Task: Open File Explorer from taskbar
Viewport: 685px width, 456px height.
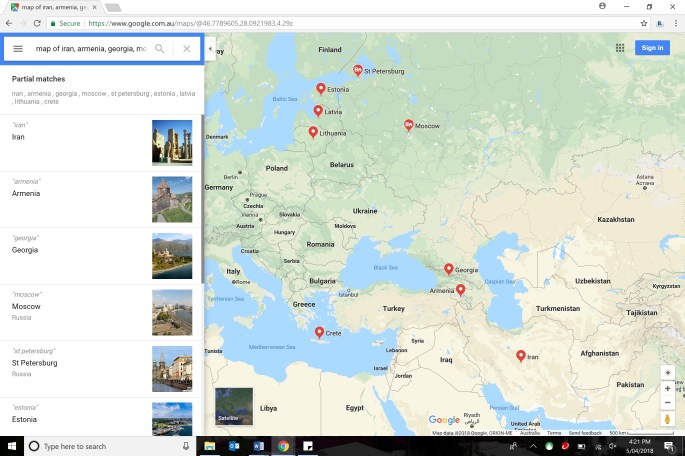Action: [210, 446]
